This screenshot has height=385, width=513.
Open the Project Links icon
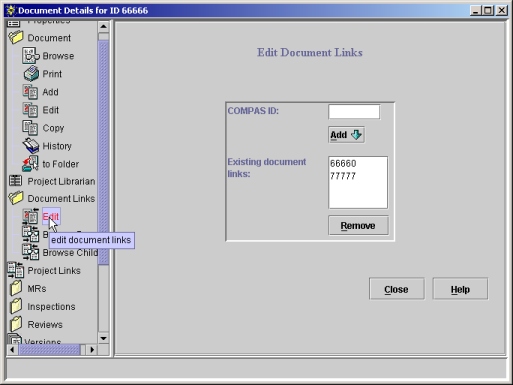coord(16,270)
